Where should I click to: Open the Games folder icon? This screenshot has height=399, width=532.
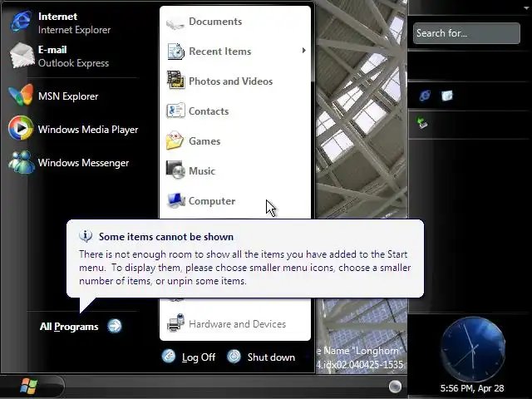[175, 140]
